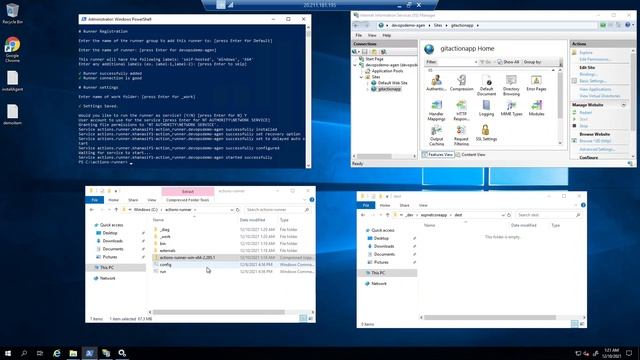This screenshot has height=360, width=640.
Task: Switch to Features View tab
Action: coord(438,155)
